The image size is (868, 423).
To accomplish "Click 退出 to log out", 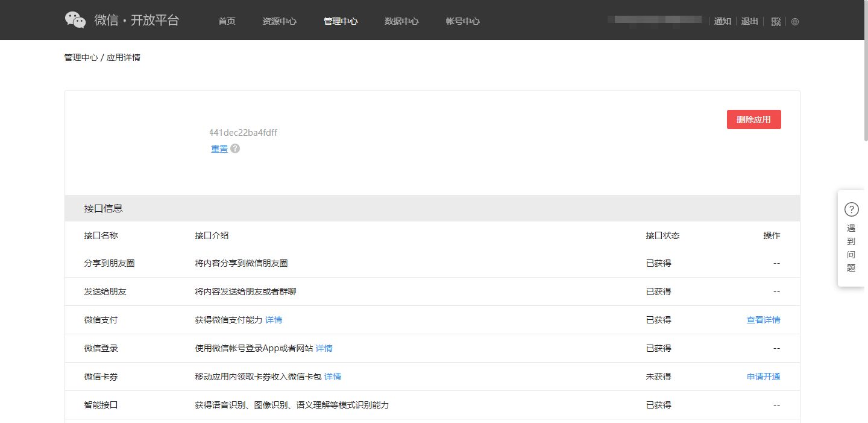I will (x=749, y=21).
